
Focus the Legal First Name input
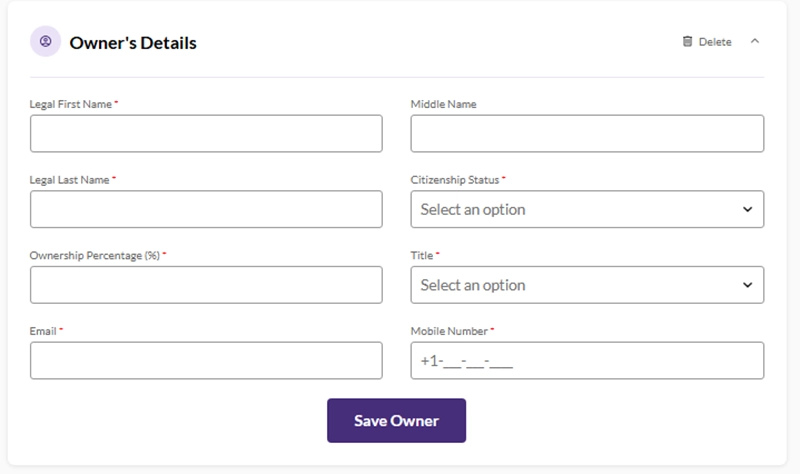tap(206, 134)
